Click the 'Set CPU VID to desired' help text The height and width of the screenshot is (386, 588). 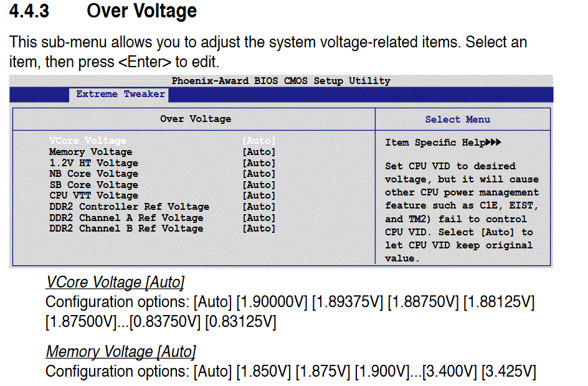(450, 166)
